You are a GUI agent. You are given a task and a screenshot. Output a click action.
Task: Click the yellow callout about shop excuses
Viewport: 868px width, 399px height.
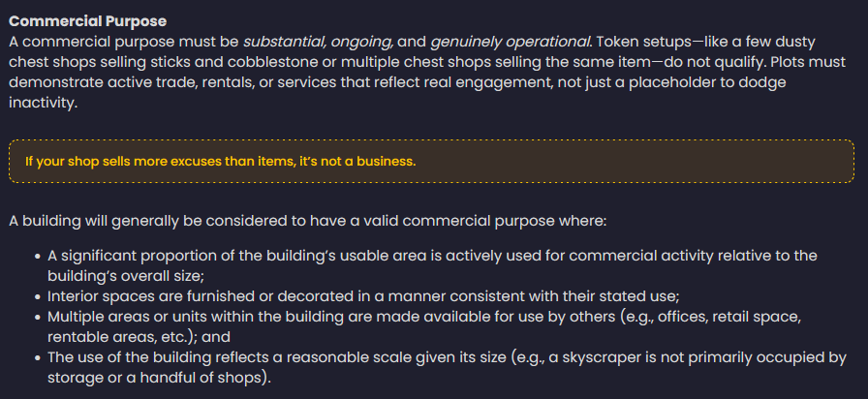[430, 161]
